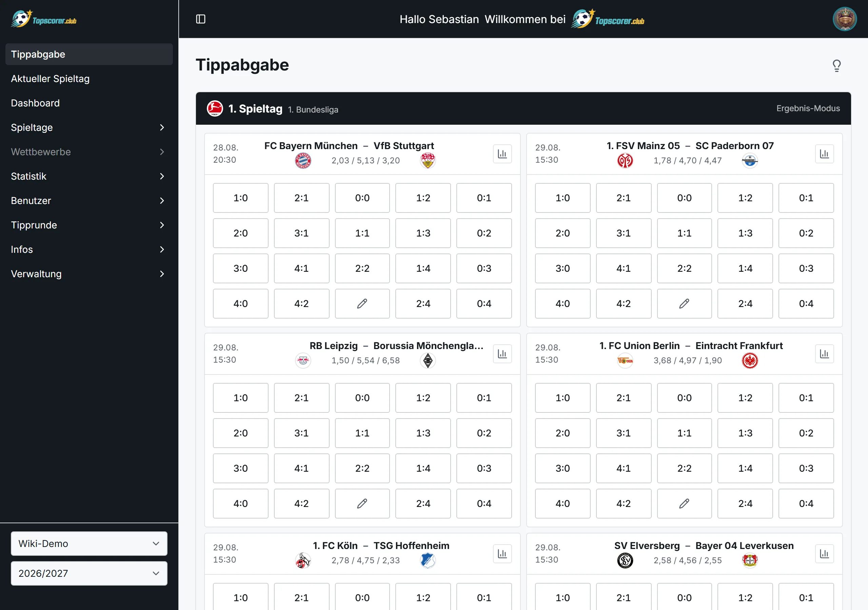Screen dimensions: 868x610
Task: Go to Tippabgabe in the sidebar
Action: (89, 54)
